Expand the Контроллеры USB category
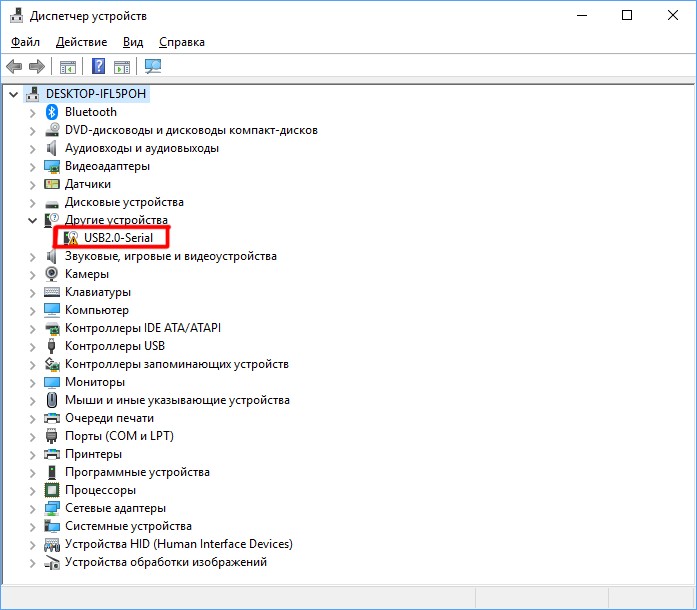 coord(32,346)
